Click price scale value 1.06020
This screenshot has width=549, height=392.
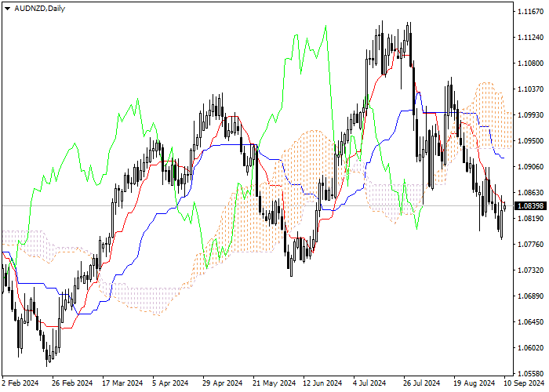click(530, 348)
